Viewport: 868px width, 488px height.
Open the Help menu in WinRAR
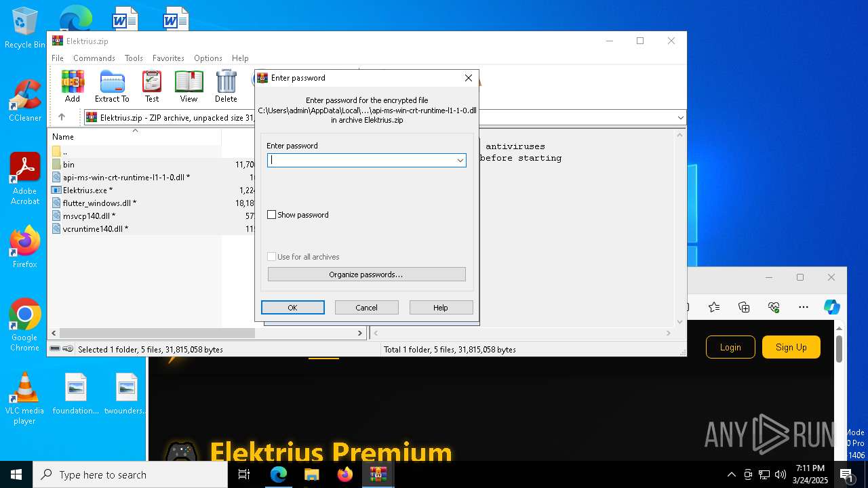pyautogui.click(x=240, y=58)
